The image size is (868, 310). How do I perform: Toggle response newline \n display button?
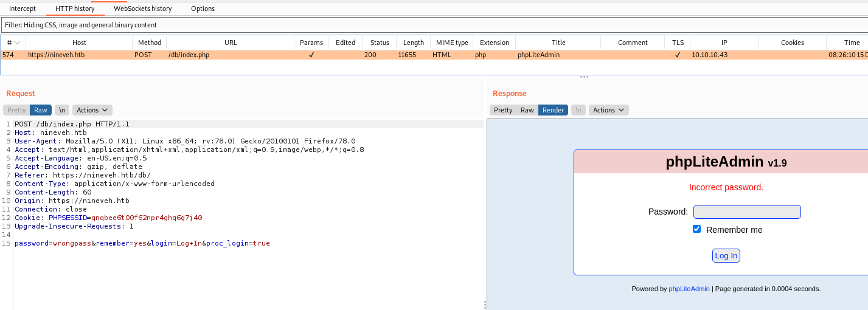click(x=578, y=110)
